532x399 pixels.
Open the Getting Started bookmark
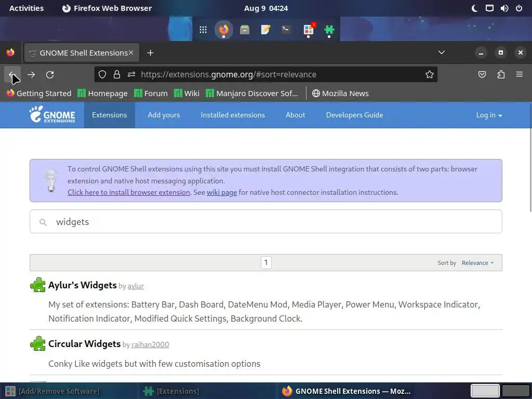[x=39, y=94]
